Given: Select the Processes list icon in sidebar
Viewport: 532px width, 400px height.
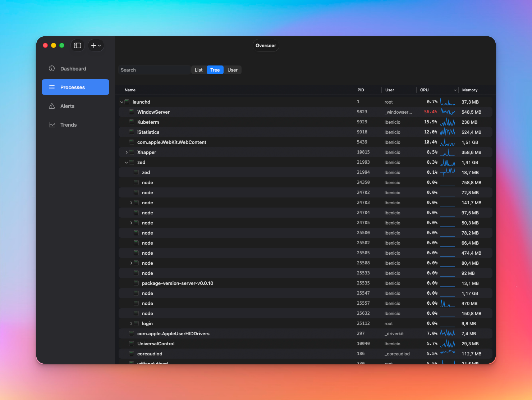Looking at the screenshot, I should pyautogui.click(x=51, y=87).
